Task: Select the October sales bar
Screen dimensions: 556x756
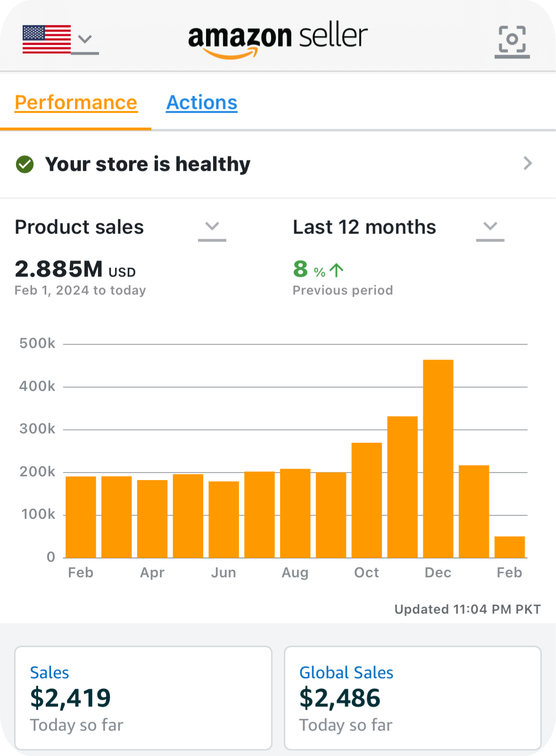Action: (x=366, y=500)
